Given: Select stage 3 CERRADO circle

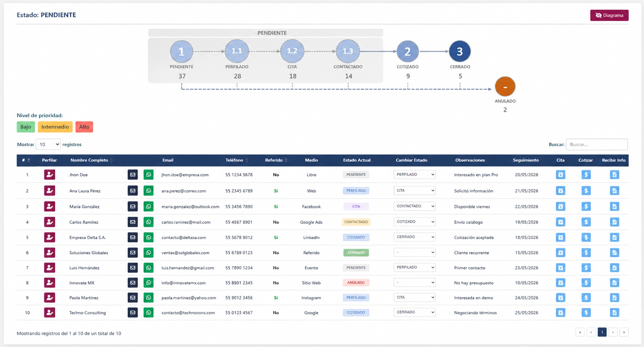Looking at the screenshot, I should [x=460, y=51].
